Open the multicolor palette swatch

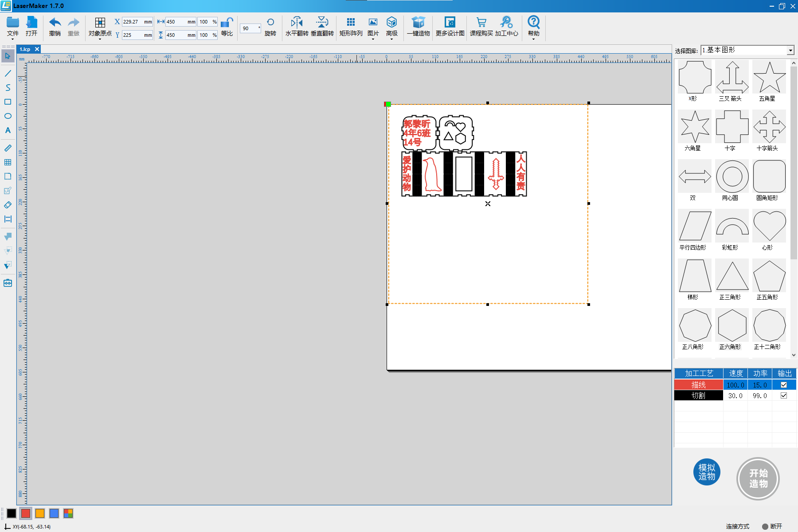click(68, 513)
